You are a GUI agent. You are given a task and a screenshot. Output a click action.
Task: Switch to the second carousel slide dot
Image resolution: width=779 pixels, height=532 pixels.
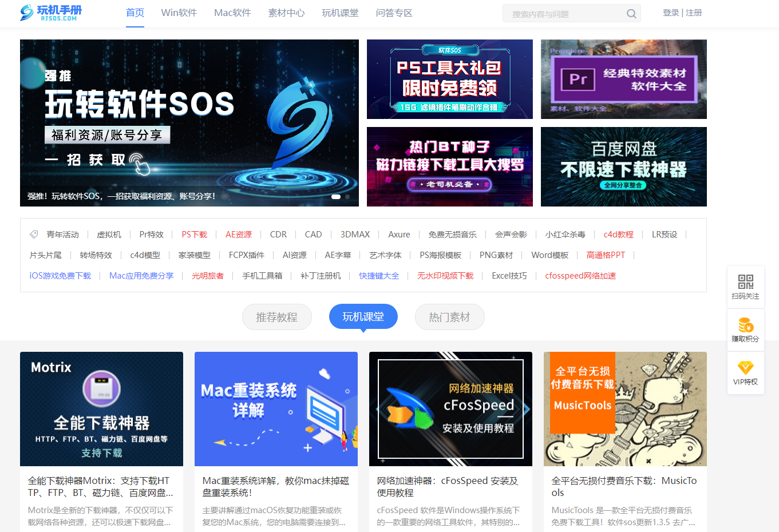coord(347,197)
